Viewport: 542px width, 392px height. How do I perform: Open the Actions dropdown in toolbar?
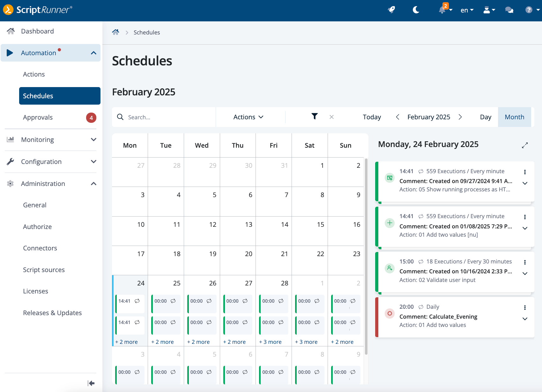pos(249,117)
